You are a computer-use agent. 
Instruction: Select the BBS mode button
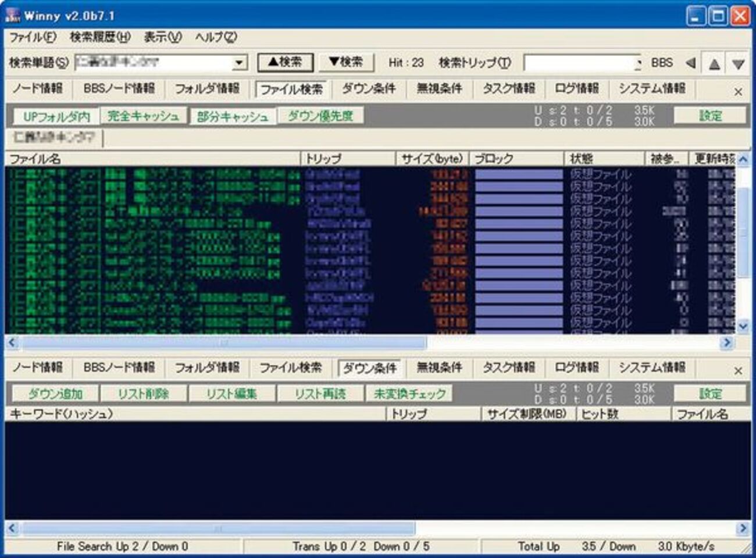(x=665, y=62)
